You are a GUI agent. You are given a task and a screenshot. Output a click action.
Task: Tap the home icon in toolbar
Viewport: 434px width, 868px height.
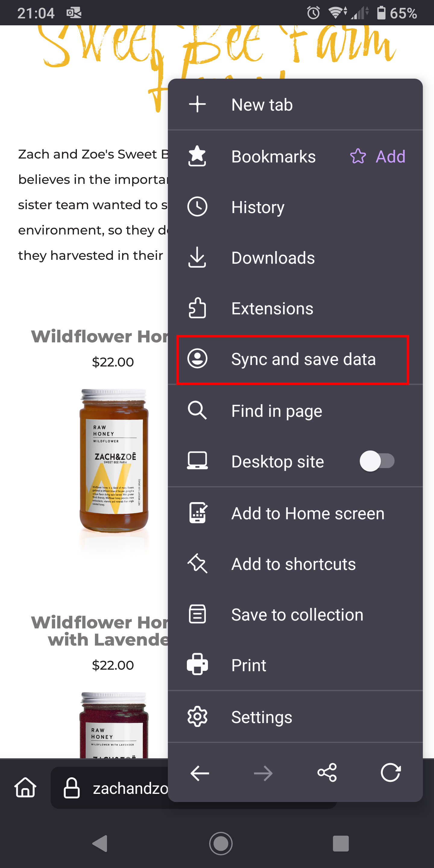point(25,788)
